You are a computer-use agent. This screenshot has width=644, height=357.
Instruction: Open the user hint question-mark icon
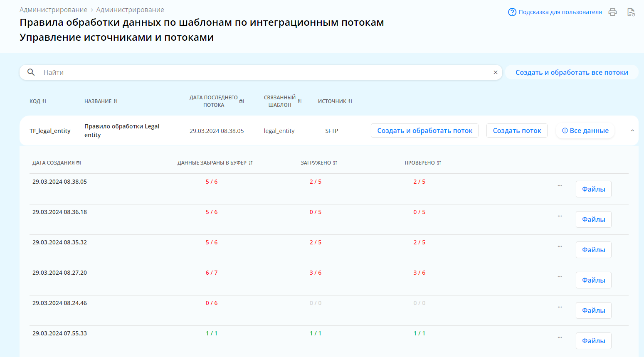(x=512, y=12)
